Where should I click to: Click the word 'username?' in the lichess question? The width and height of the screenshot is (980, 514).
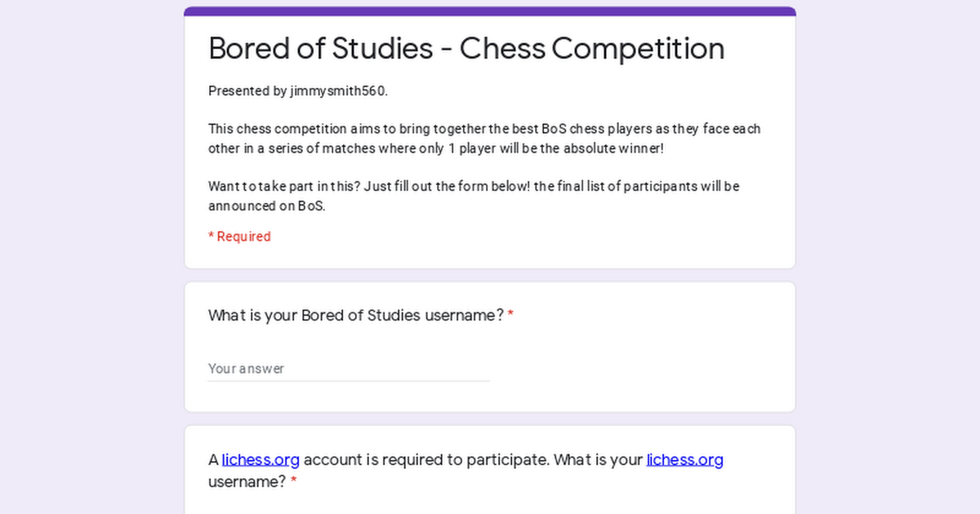click(x=247, y=481)
